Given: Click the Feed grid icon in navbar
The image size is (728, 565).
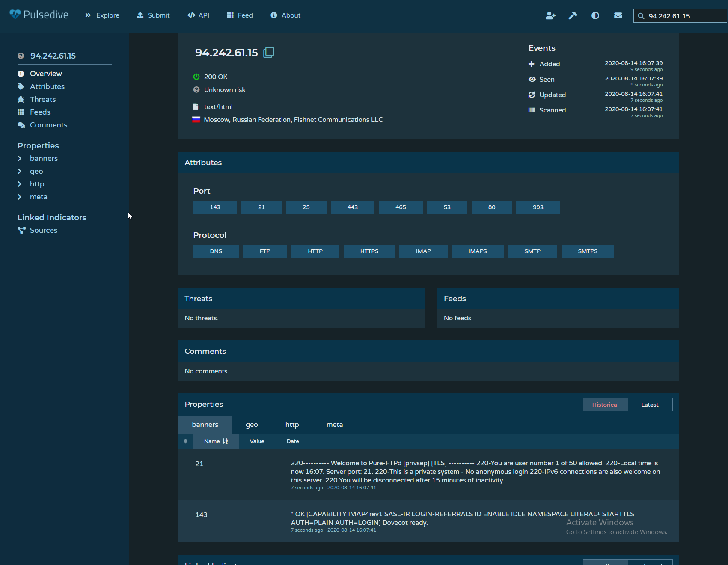Looking at the screenshot, I should click(230, 15).
